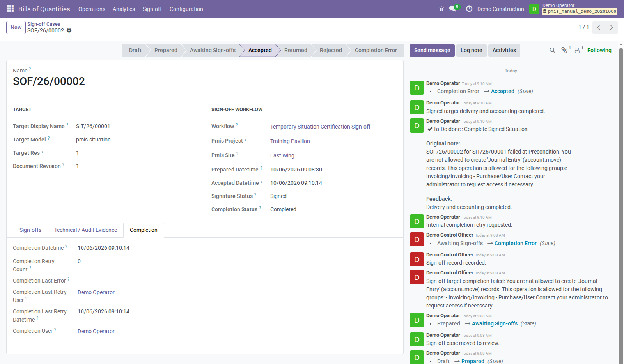Open the Configuration menu
Viewport: 624px width, 364px height.
click(186, 9)
